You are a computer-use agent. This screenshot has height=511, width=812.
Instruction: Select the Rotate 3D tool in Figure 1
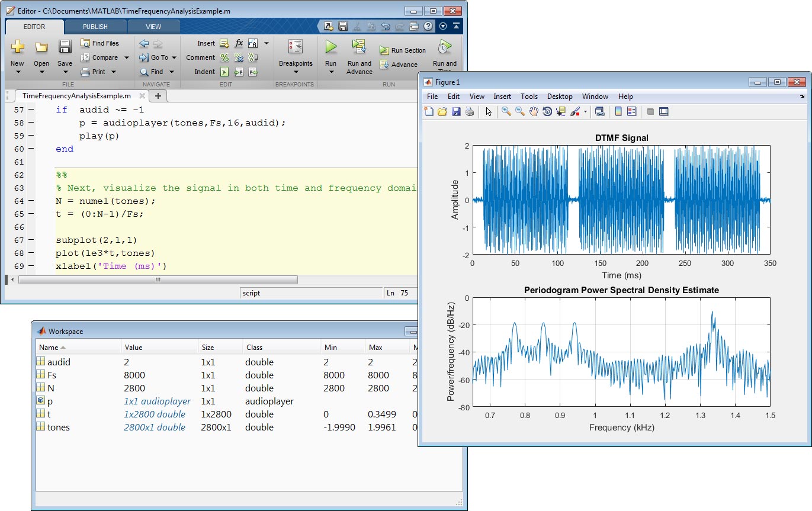[546, 111]
